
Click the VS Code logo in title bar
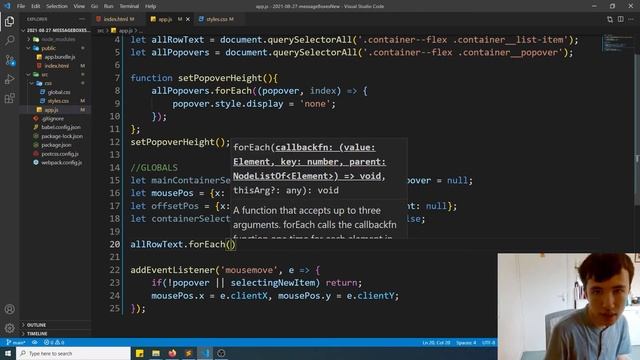pos(7,6)
